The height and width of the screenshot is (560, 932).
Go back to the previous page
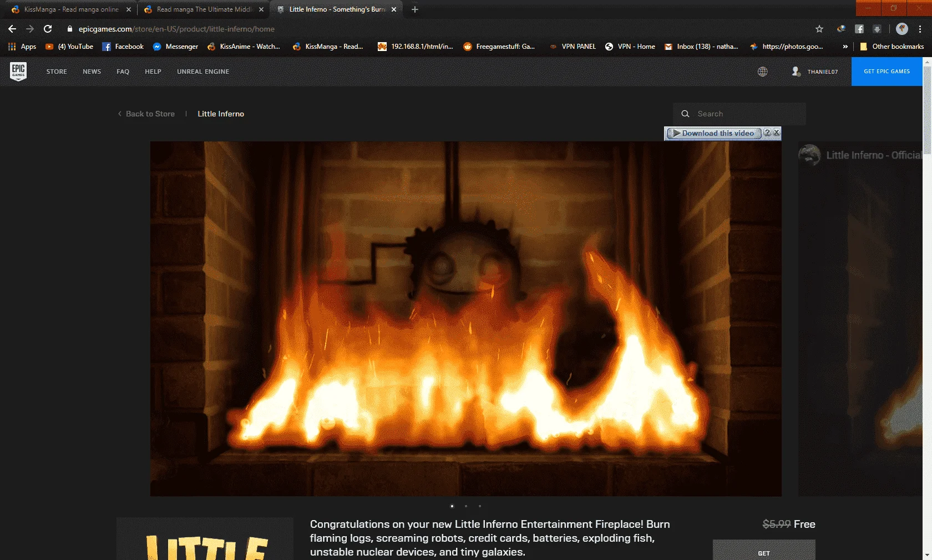pos(12,29)
